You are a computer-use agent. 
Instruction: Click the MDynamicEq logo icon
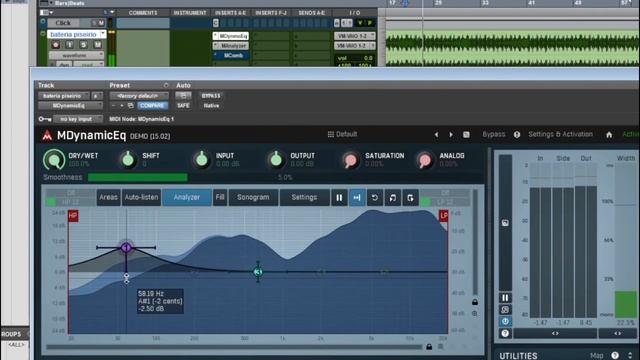tap(47, 135)
